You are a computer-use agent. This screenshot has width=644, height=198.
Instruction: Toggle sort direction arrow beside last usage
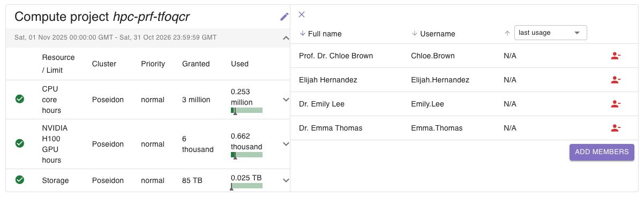pos(507,33)
